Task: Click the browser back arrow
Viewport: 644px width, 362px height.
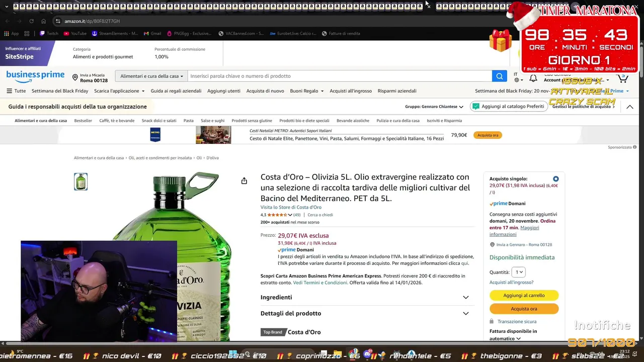Action: [x=7, y=21]
